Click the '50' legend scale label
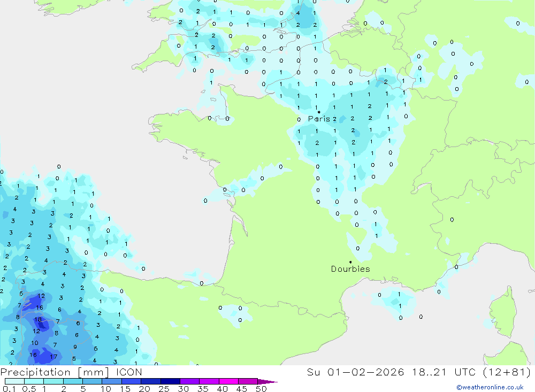The image size is (535, 392). (x=261, y=389)
